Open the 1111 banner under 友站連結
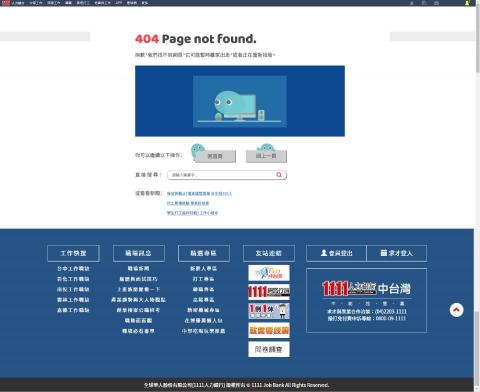This screenshot has width=480, height=392. (269, 292)
